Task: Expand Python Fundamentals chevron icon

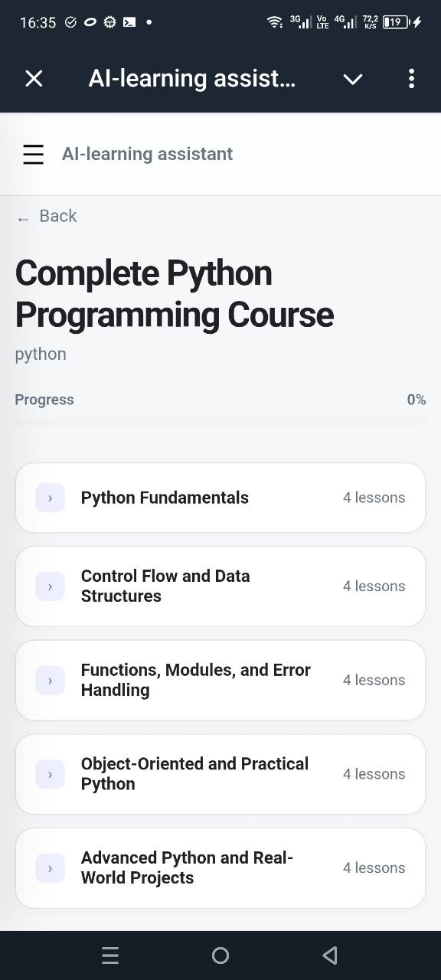Action: click(51, 498)
